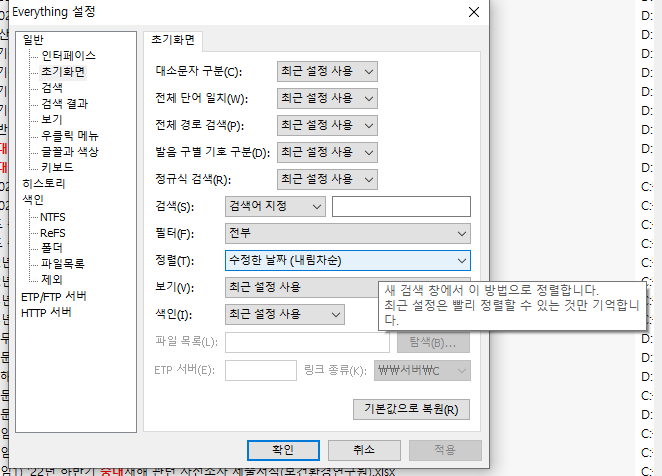Select 초기화면 tree item
The height and width of the screenshot is (476, 662).
click(63, 72)
